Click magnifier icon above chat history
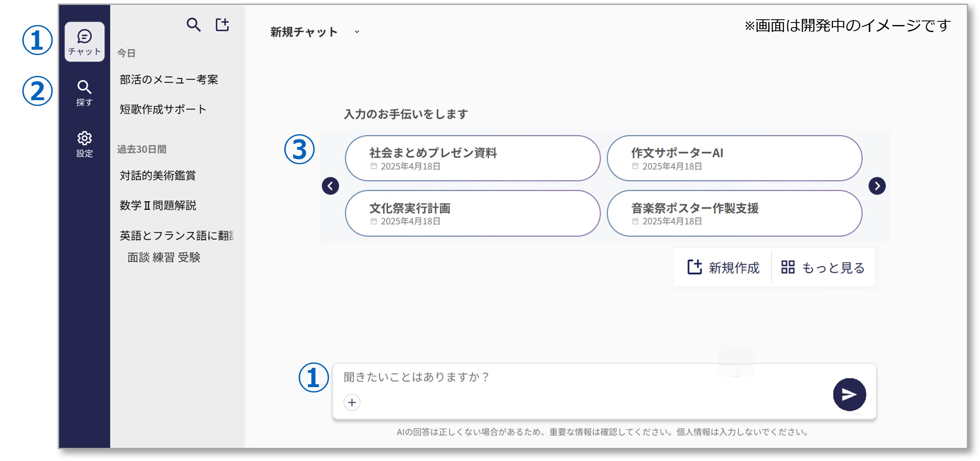Viewport: 980px width, 461px height. (x=193, y=25)
